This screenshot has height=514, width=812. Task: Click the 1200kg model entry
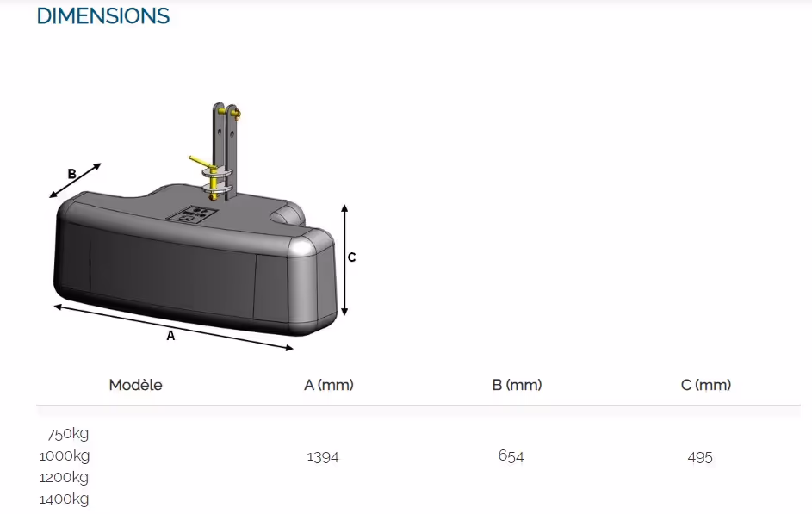65,477
